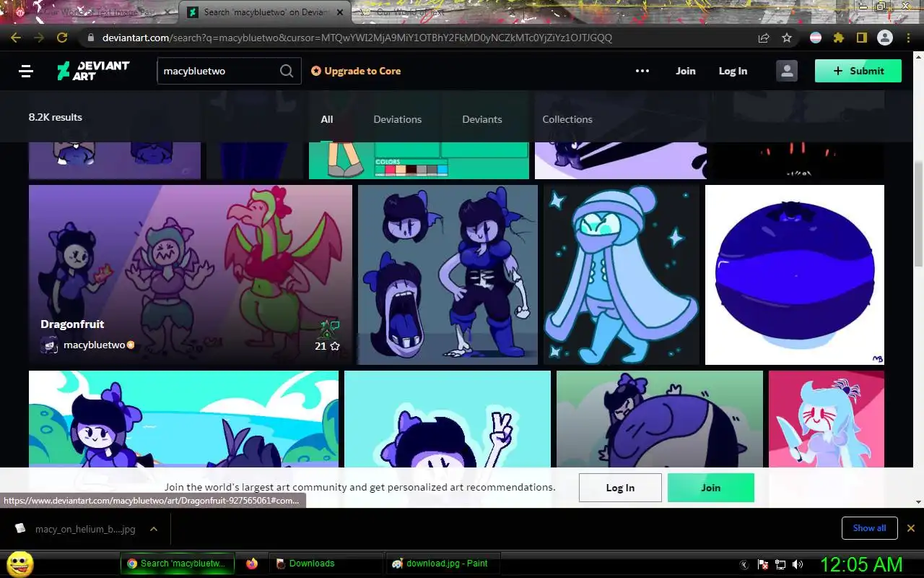Open the blue hooded cloak character thumbnail

click(x=622, y=275)
